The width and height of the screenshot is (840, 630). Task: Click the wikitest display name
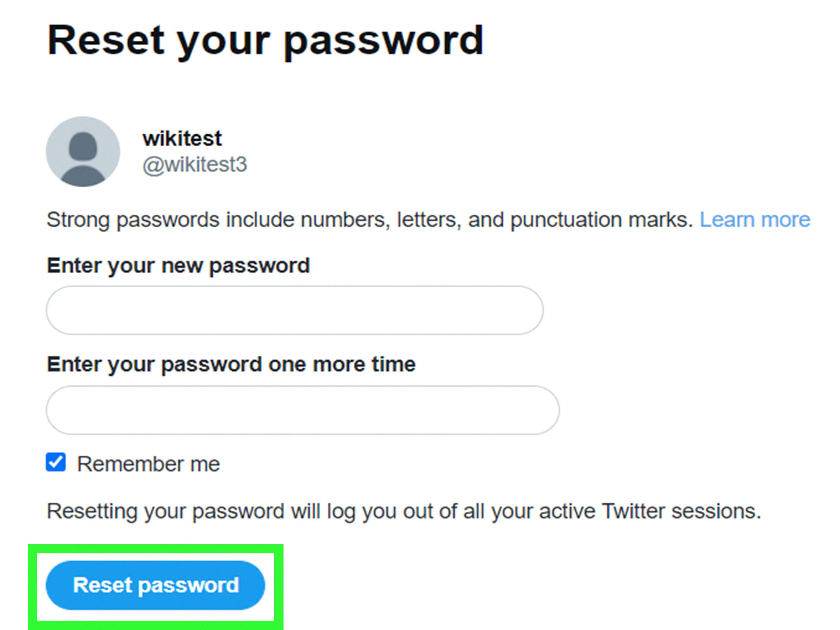pos(182,138)
